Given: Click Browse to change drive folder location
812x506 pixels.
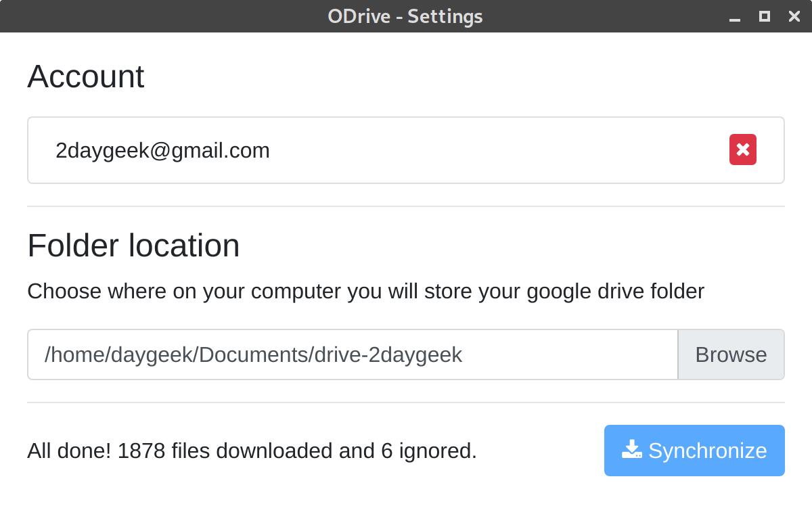Looking at the screenshot, I should coord(731,354).
